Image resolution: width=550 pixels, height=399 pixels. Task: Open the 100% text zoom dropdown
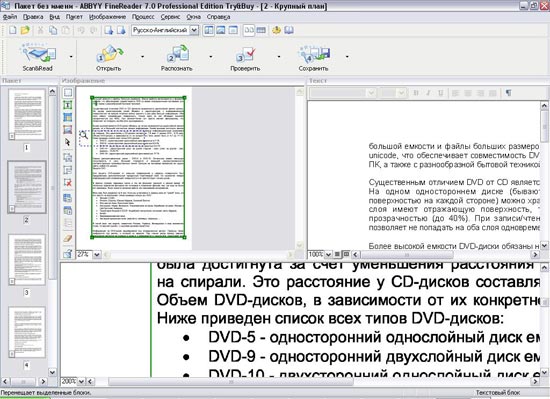click(x=328, y=255)
